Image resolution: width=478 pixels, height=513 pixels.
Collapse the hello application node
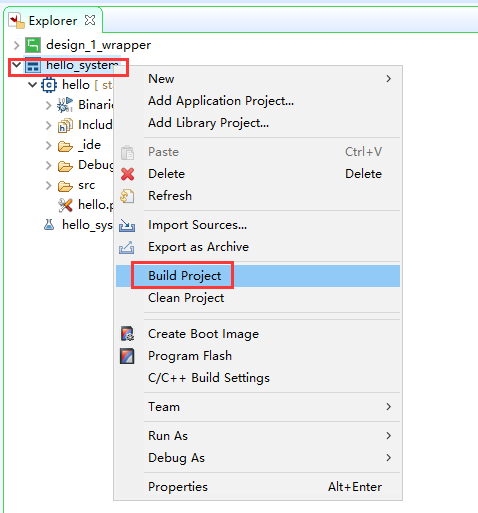pos(32,85)
